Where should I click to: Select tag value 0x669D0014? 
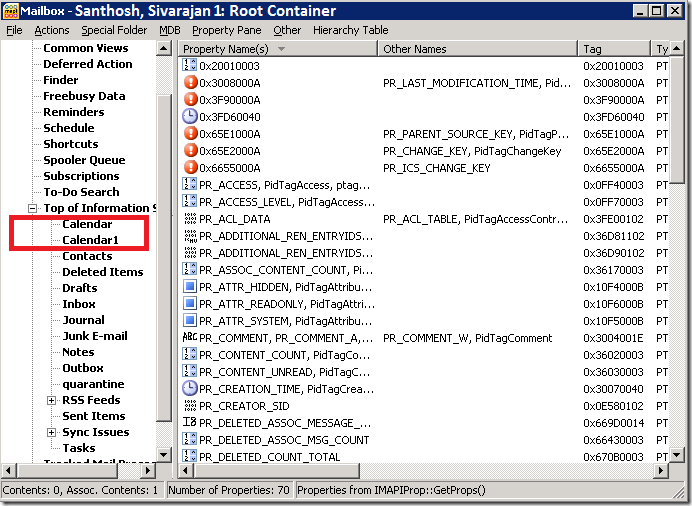click(x=613, y=423)
